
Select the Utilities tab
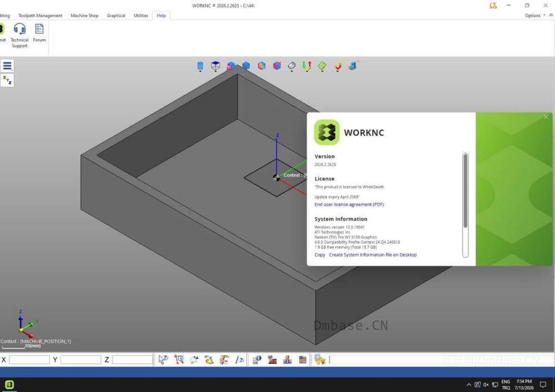coord(141,16)
